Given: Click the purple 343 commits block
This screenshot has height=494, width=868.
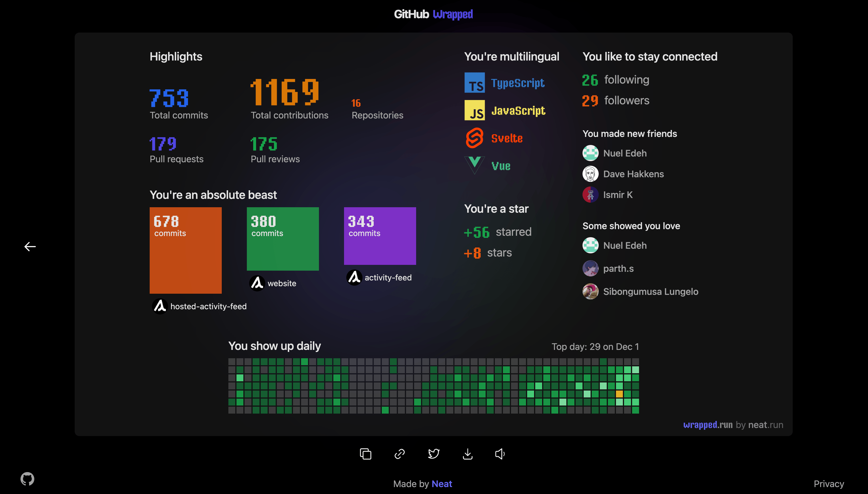Looking at the screenshot, I should coord(380,236).
